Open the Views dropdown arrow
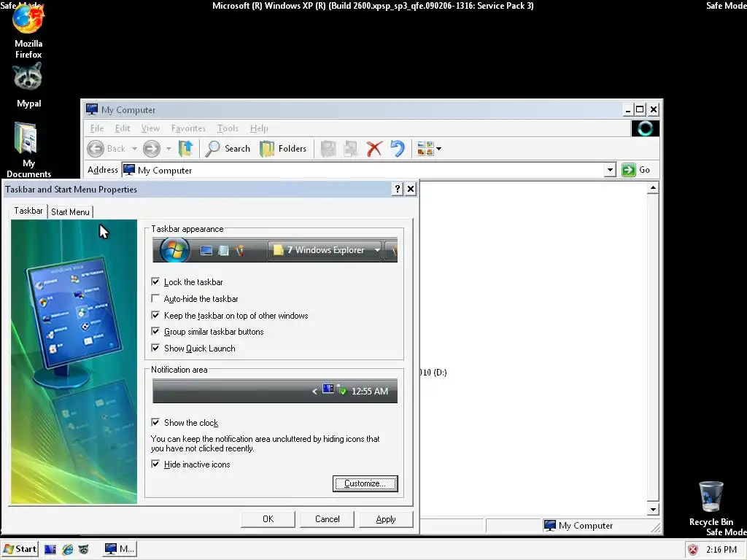Image resolution: width=747 pixels, height=560 pixels. [x=438, y=149]
